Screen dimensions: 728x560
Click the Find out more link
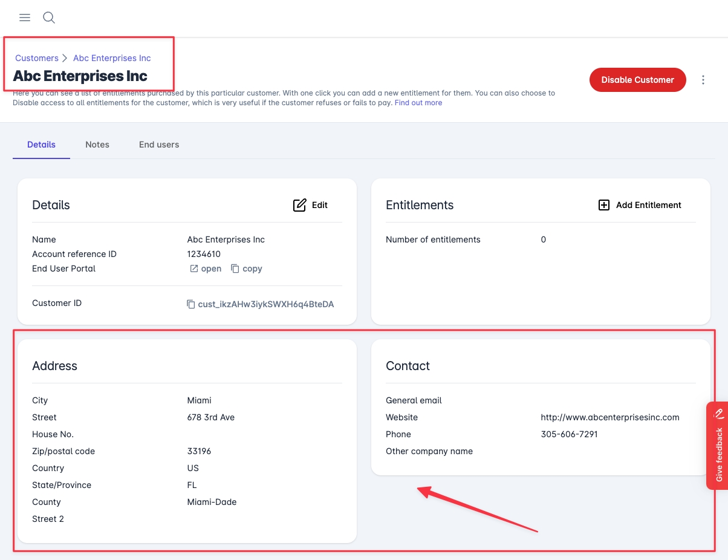pos(418,103)
